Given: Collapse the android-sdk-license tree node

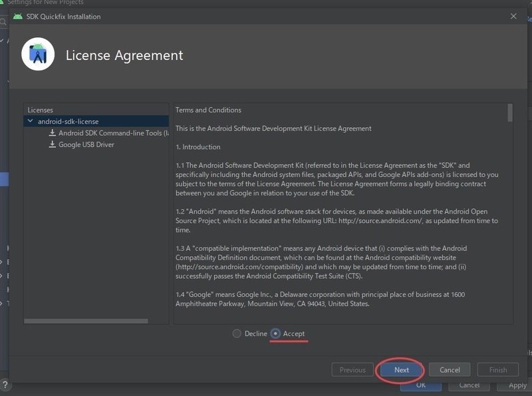Looking at the screenshot, I should pyautogui.click(x=30, y=121).
